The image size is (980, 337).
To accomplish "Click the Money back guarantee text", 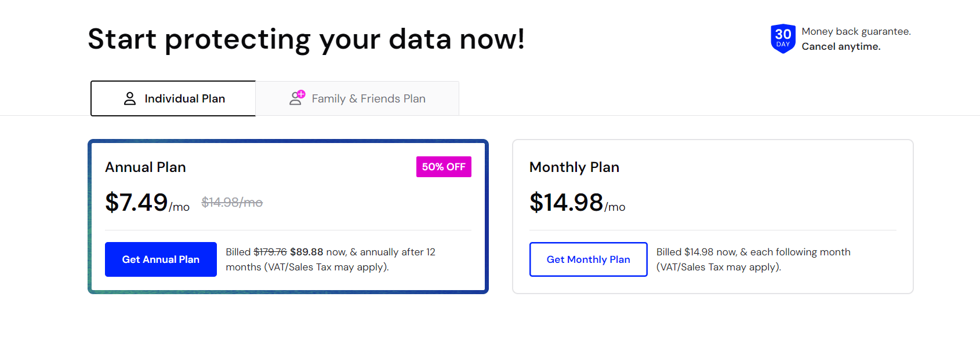I will [856, 31].
